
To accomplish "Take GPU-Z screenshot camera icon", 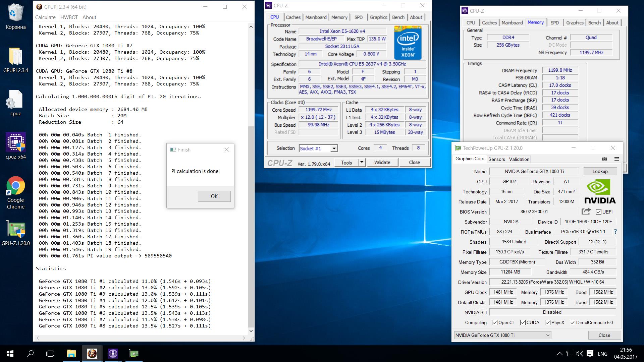I will tap(604, 159).
